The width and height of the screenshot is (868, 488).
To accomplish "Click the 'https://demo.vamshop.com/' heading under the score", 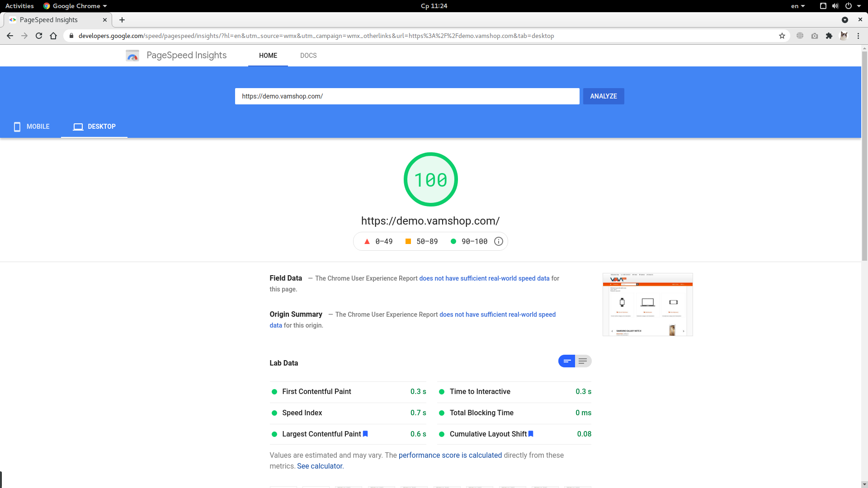I will pos(430,221).
